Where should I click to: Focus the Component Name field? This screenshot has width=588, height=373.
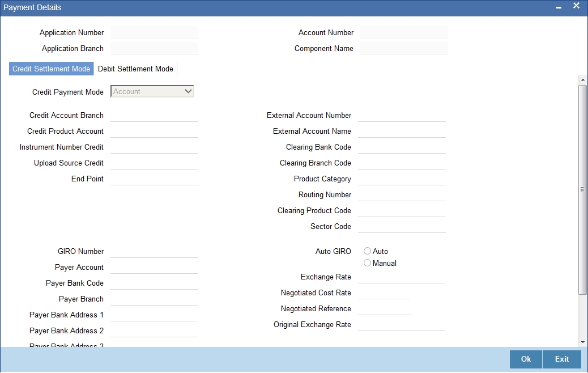pos(404,48)
